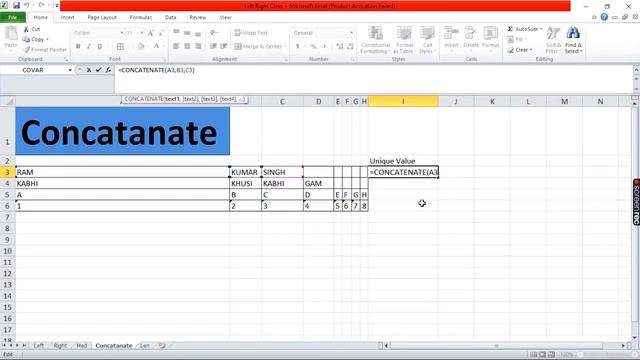Open the File tab

(13, 18)
